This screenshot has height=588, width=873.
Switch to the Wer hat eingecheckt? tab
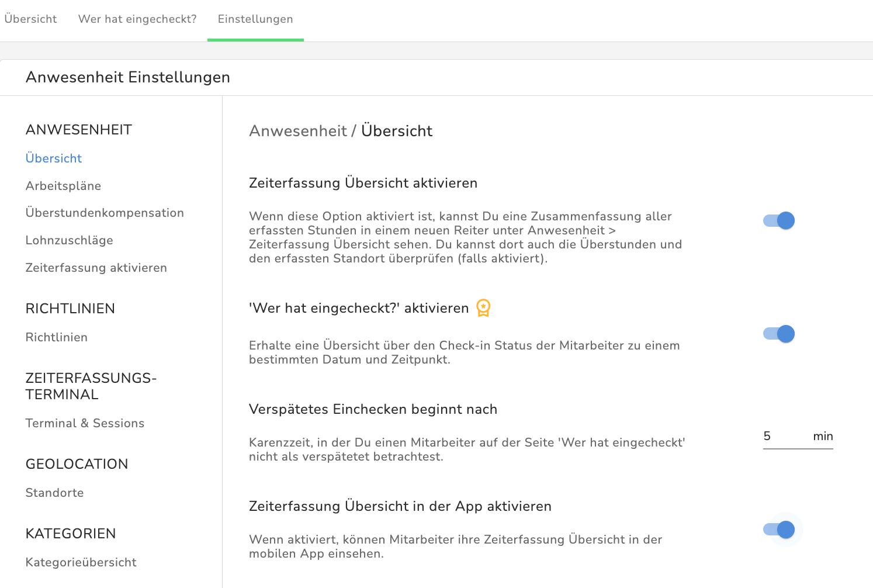[137, 19]
